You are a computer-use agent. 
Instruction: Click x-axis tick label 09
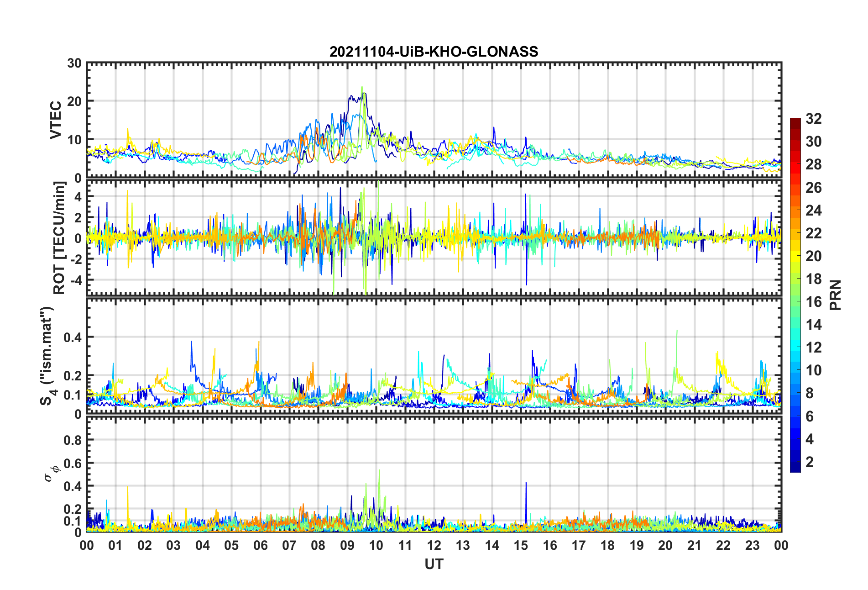347,545
